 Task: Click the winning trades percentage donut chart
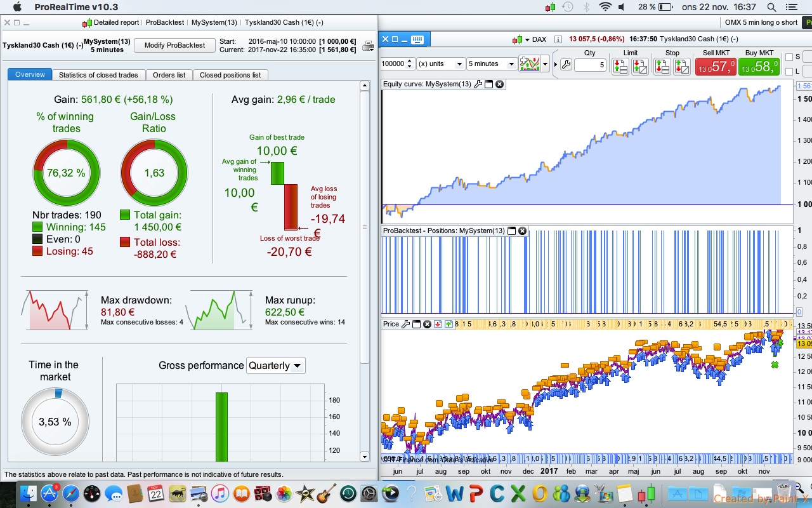67,173
